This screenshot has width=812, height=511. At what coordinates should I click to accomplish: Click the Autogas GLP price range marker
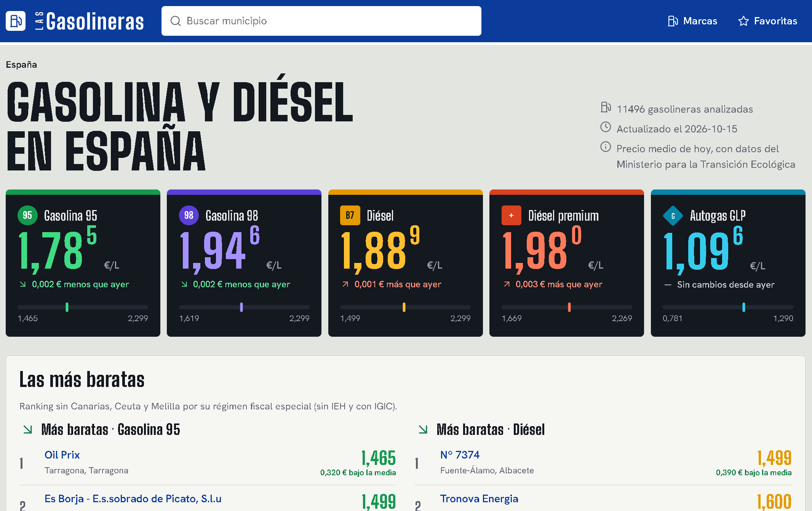743,307
